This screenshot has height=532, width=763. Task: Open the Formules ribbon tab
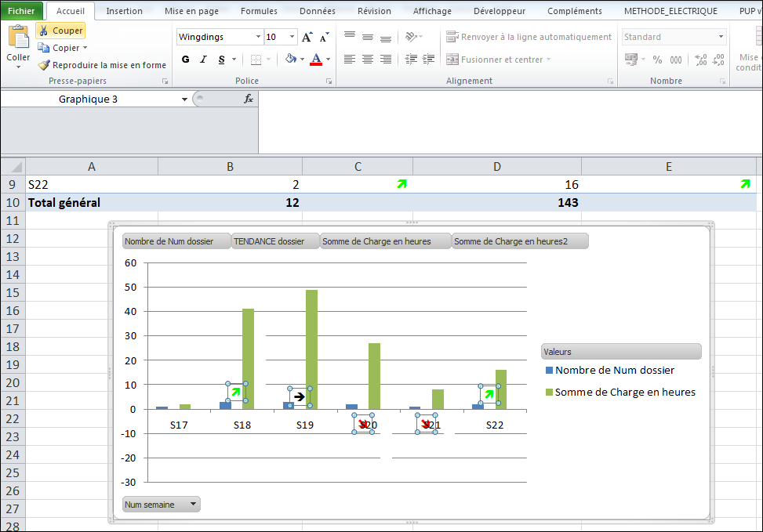pyautogui.click(x=259, y=11)
